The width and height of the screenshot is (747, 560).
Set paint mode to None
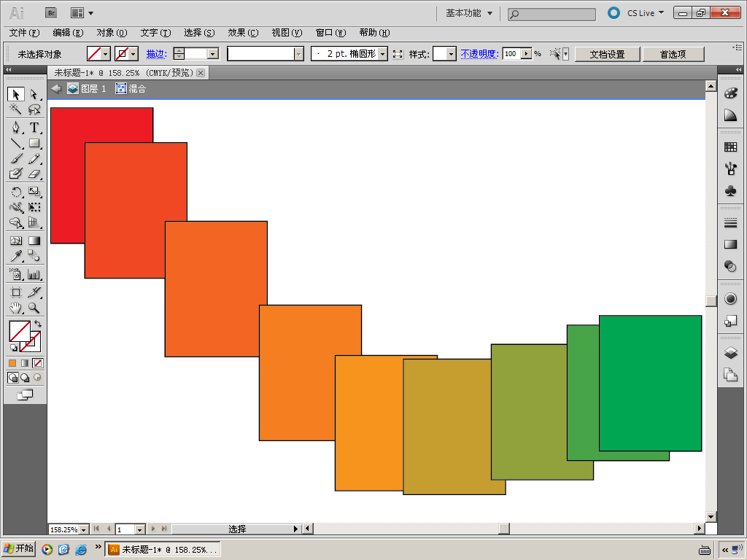pos(38,363)
